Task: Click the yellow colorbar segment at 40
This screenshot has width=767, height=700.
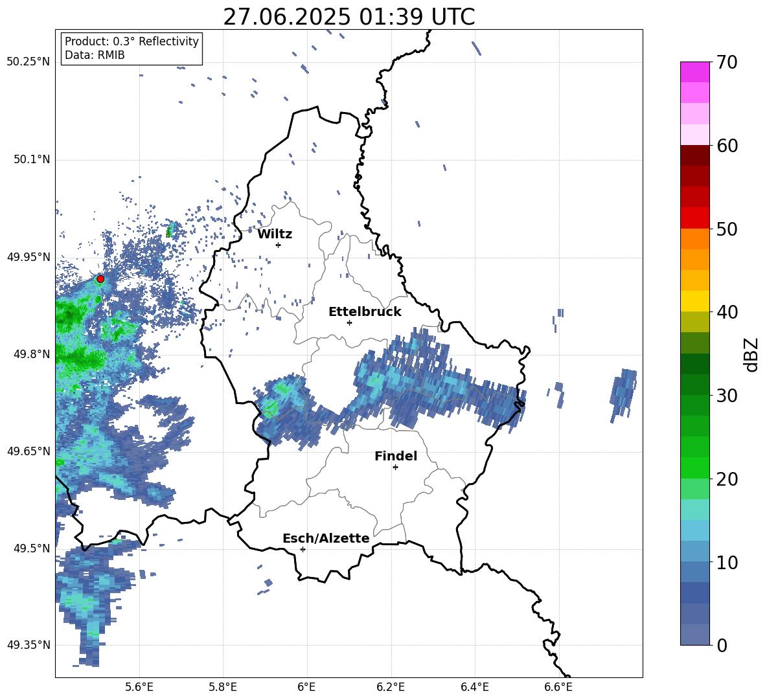Action: click(x=694, y=300)
